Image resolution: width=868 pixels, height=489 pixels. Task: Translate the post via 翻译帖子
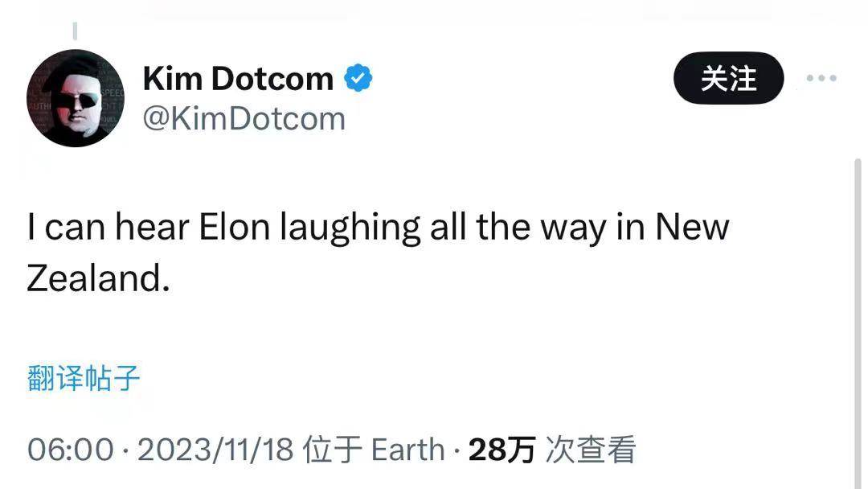[x=84, y=378]
